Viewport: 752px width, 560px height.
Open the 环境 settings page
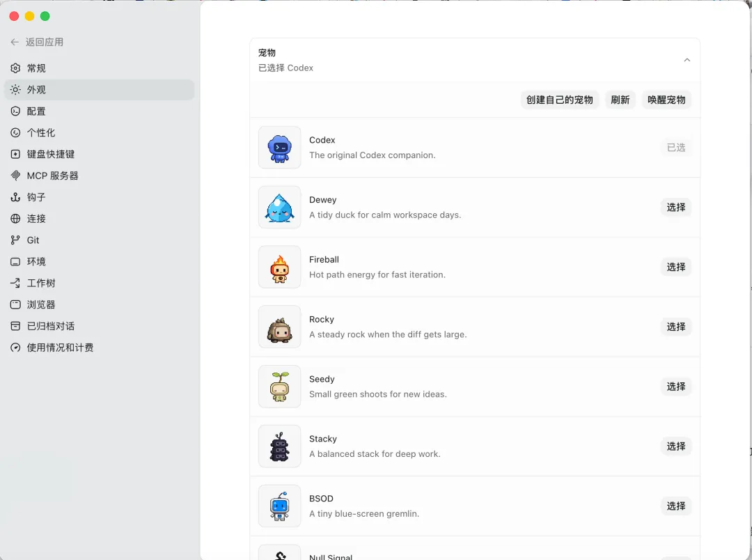pos(100,261)
